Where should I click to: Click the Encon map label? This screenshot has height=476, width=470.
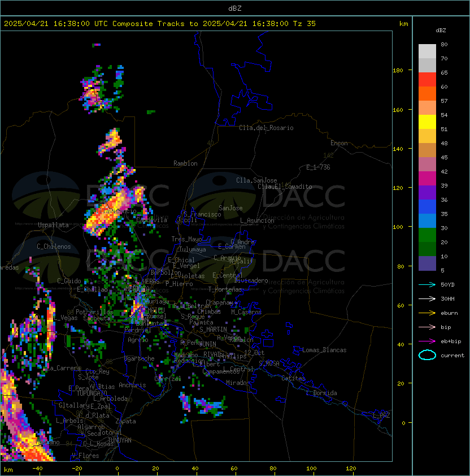point(339,143)
